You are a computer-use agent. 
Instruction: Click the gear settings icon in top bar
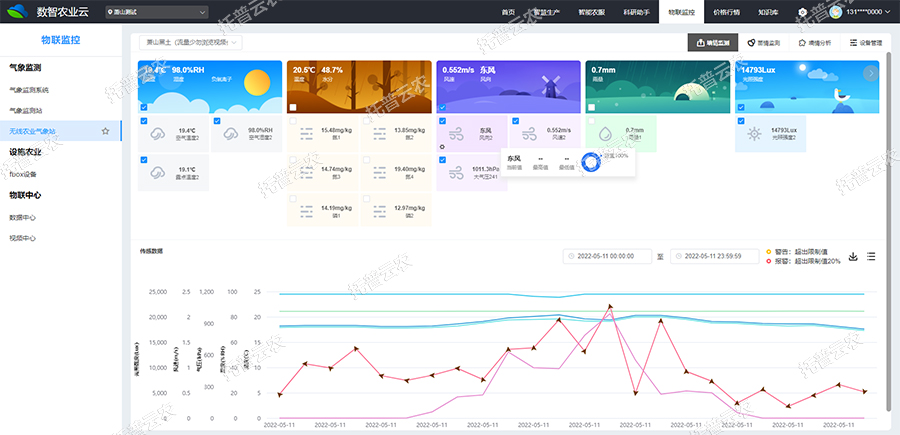803,12
